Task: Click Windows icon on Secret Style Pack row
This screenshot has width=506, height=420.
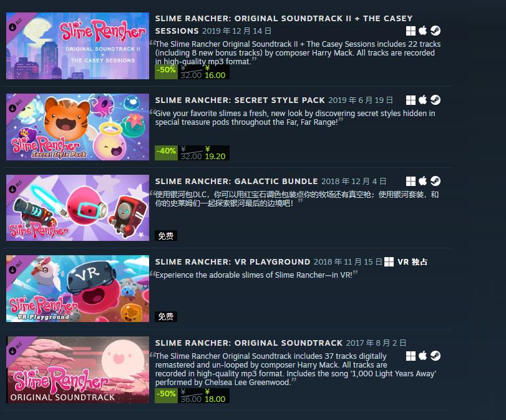Action: click(x=411, y=100)
